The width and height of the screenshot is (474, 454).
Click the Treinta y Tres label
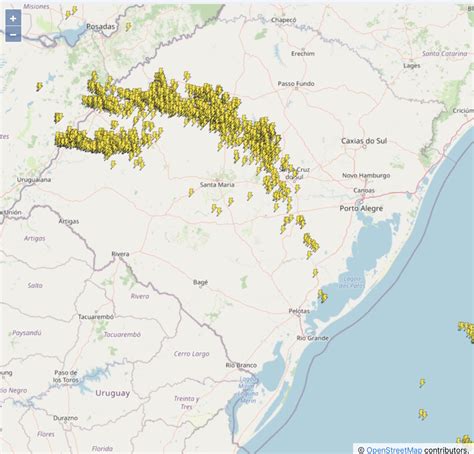186,402
